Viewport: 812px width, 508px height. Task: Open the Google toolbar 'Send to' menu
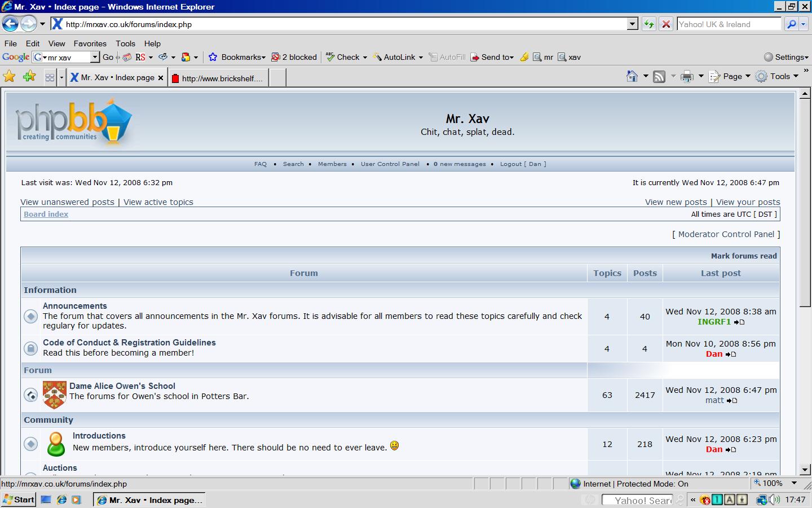[492, 57]
